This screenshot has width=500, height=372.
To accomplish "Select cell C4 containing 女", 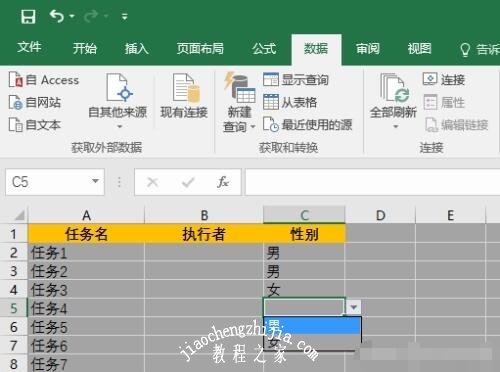I will click(304, 290).
